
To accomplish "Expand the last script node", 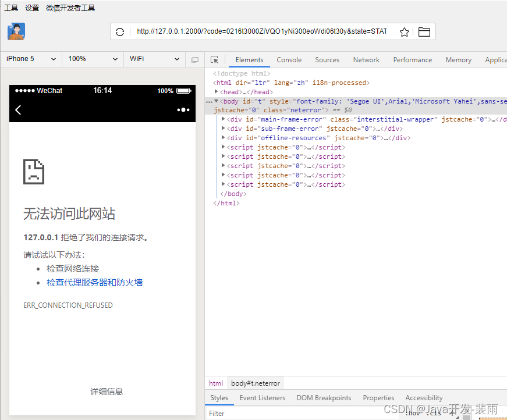I will [x=223, y=184].
